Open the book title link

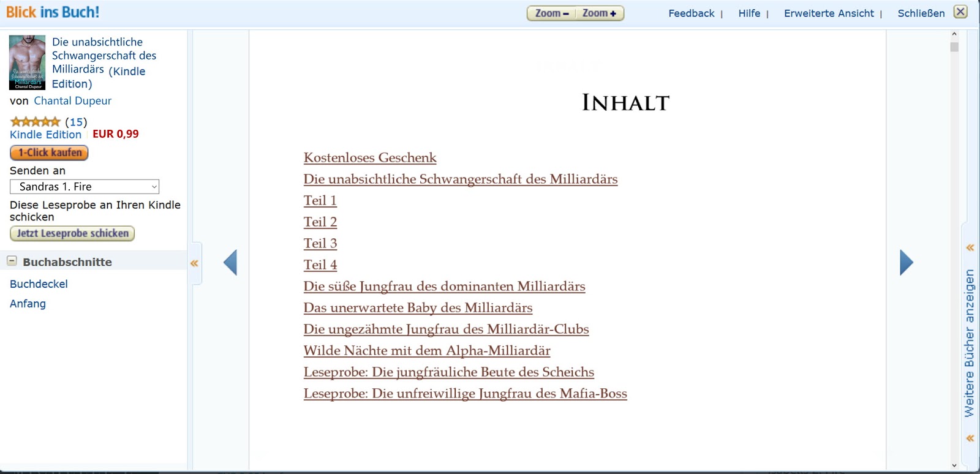pyautogui.click(x=104, y=63)
